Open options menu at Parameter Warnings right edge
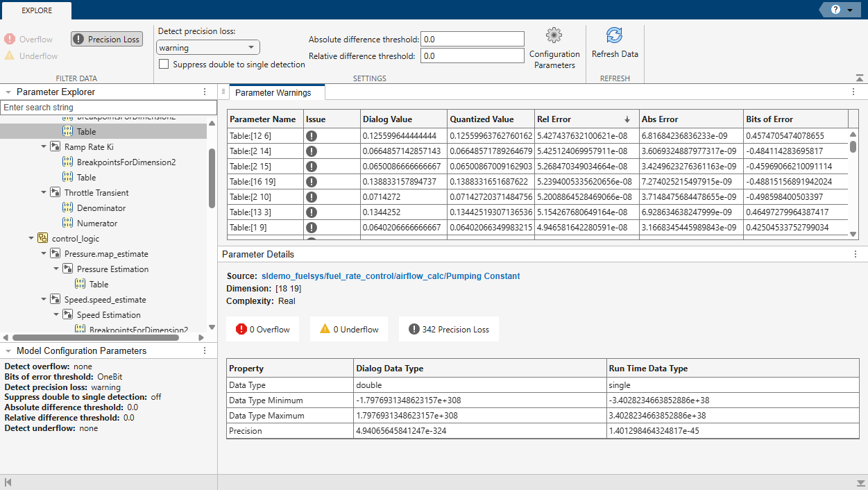 (853, 92)
